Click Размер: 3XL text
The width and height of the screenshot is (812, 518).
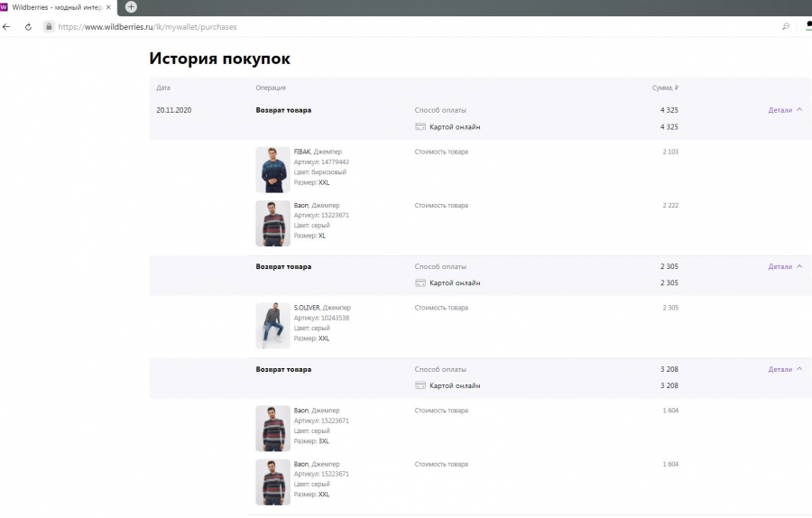[312, 441]
